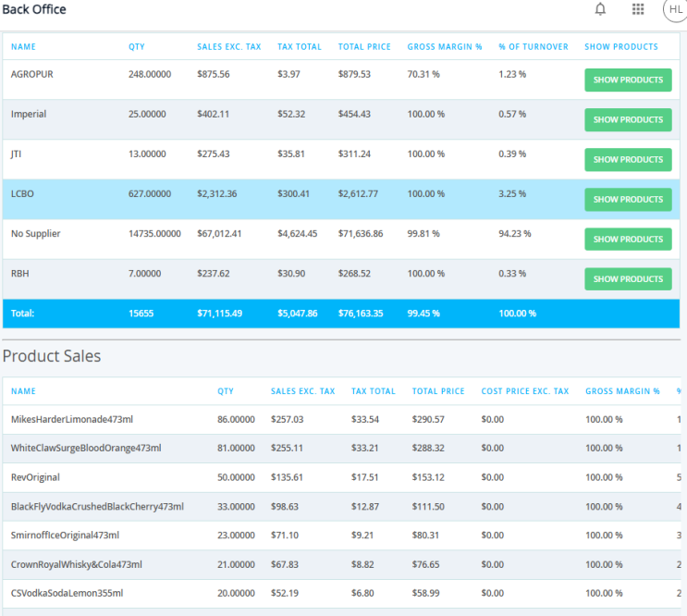This screenshot has width=687, height=616.
Task: Click AGROPUR gross margin 70.31 %
Action: 423,74
